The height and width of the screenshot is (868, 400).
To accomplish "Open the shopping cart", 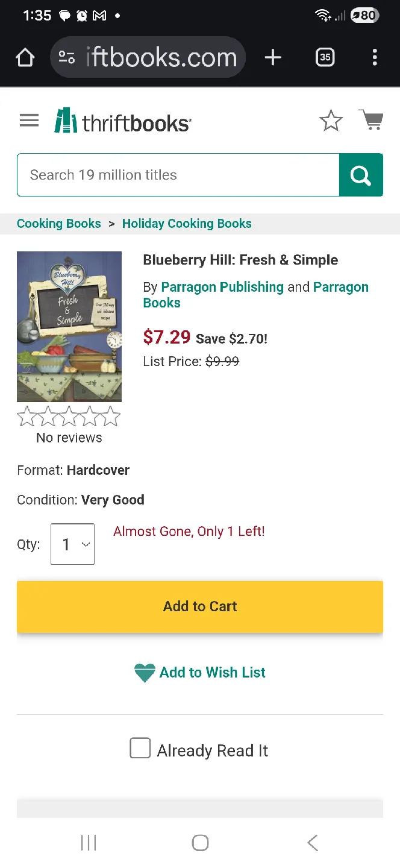I will (x=371, y=120).
